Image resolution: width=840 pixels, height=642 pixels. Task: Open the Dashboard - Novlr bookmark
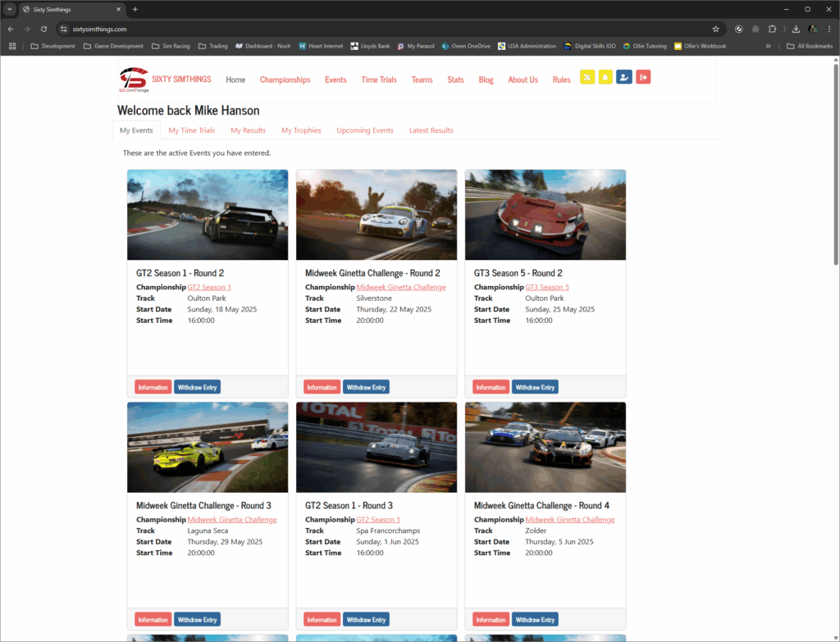(x=263, y=46)
